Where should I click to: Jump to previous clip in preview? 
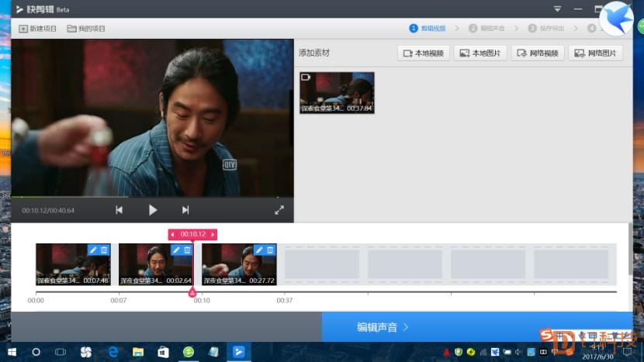(119, 210)
